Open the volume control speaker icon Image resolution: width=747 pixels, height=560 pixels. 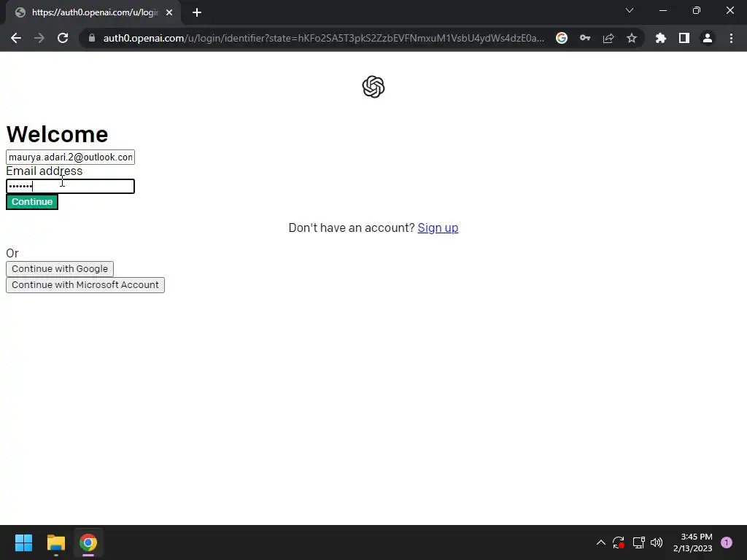click(657, 542)
